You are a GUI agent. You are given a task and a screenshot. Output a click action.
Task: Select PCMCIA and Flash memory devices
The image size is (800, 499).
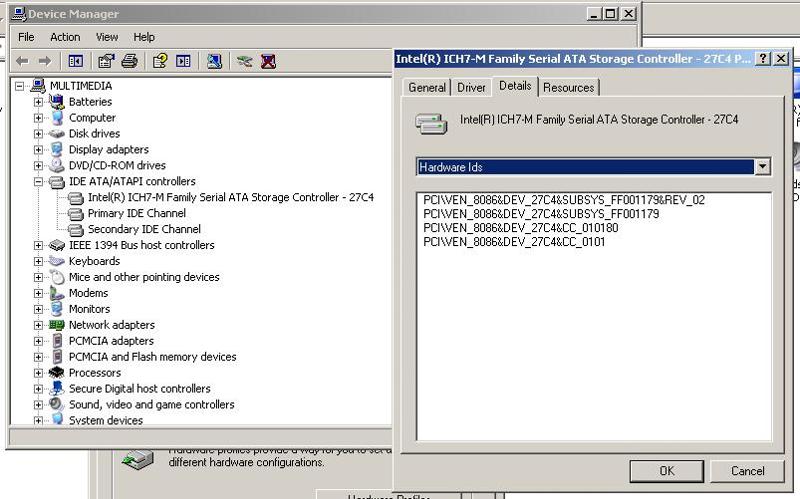click(153, 357)
